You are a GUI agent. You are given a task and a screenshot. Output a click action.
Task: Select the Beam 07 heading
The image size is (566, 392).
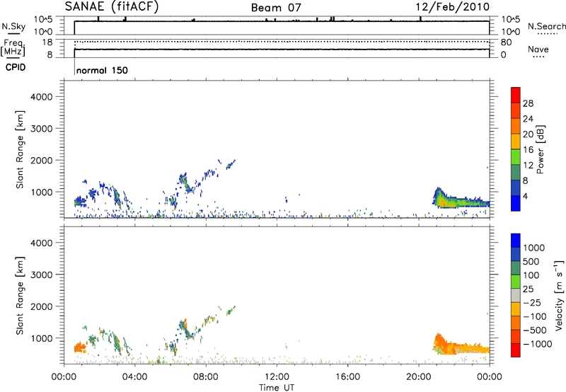[x=276, y=8]
